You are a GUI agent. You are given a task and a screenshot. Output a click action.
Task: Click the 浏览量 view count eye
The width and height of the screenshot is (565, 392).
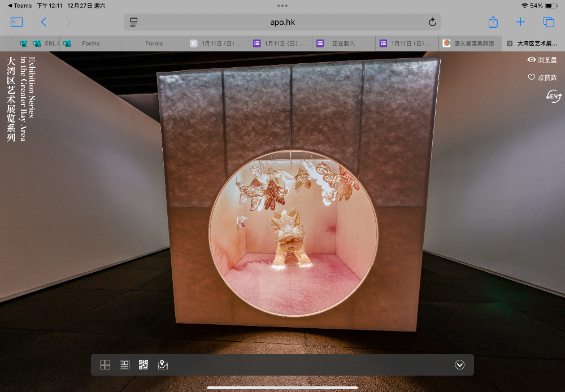pyautogui.click(x=542, y=60)
